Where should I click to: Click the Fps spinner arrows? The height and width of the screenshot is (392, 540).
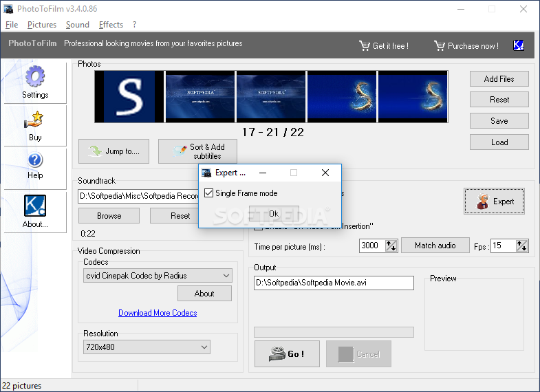coord(522,246)
